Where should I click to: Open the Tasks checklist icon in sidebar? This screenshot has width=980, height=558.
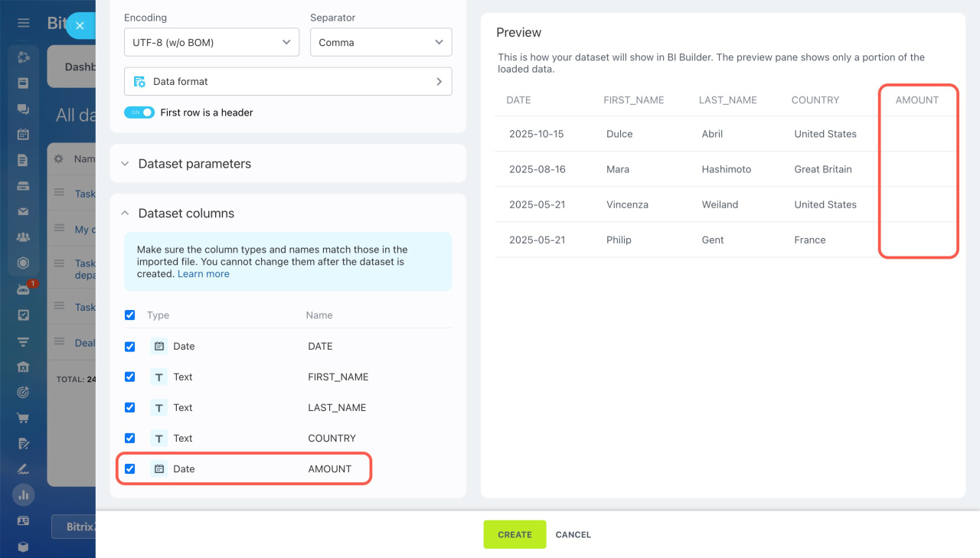click(x=23, y=315)
